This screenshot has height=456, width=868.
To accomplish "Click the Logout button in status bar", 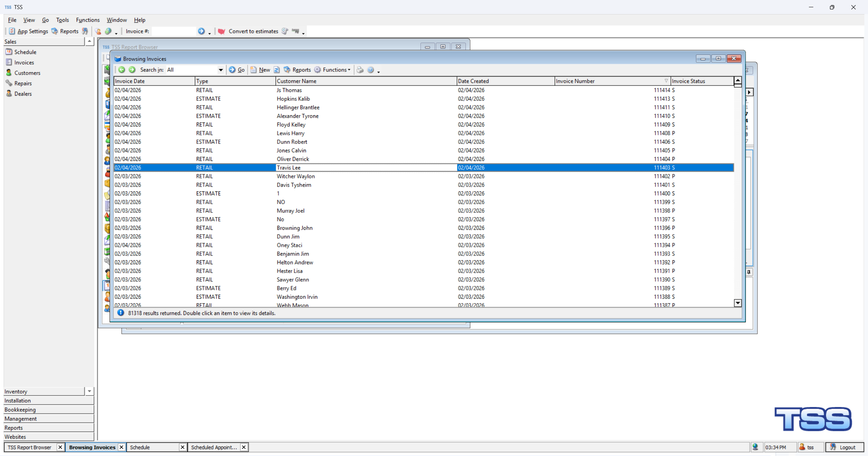I will [843, 447].
